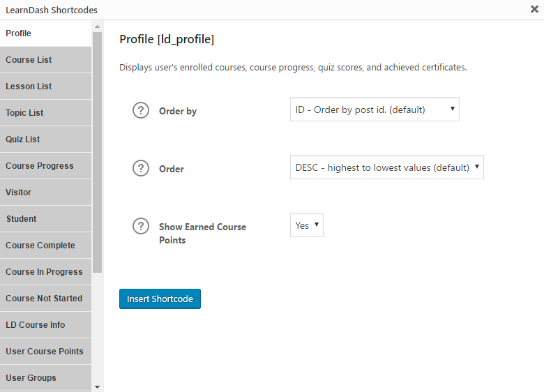Image resolution: width=544 pixels, height=392 pixels.
Task: Open the User Course Points tab
Action: (x=45, y=352)
